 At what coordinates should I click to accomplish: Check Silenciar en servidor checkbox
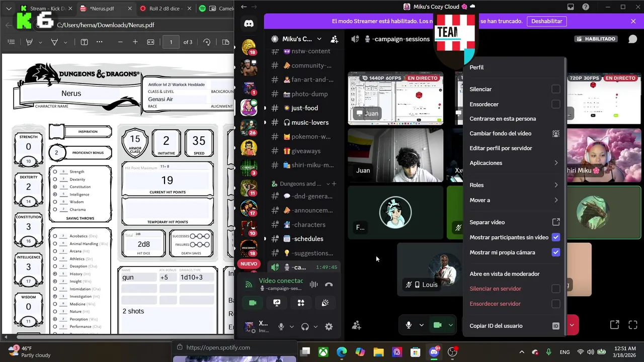click(555, 289)
